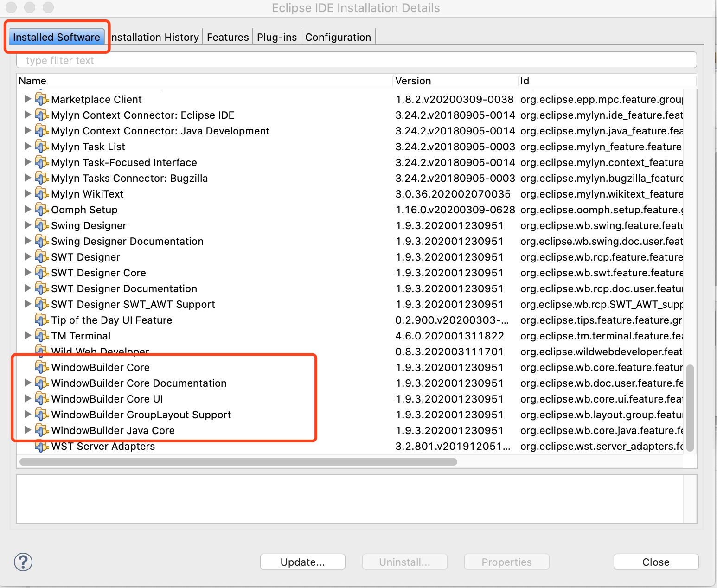The height and width of the screenshot is (588, 717).
Task: Click the Update button
Action: [x=302, y=562]
